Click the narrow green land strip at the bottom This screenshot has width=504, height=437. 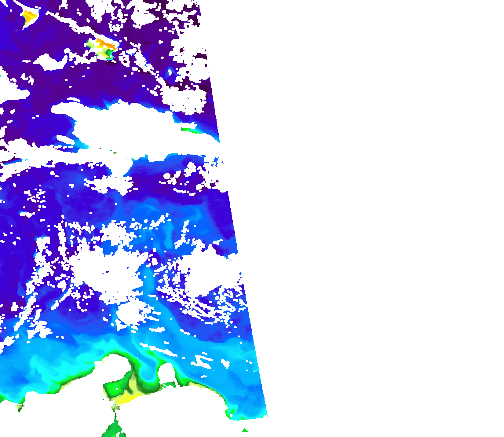coord(115,426)
